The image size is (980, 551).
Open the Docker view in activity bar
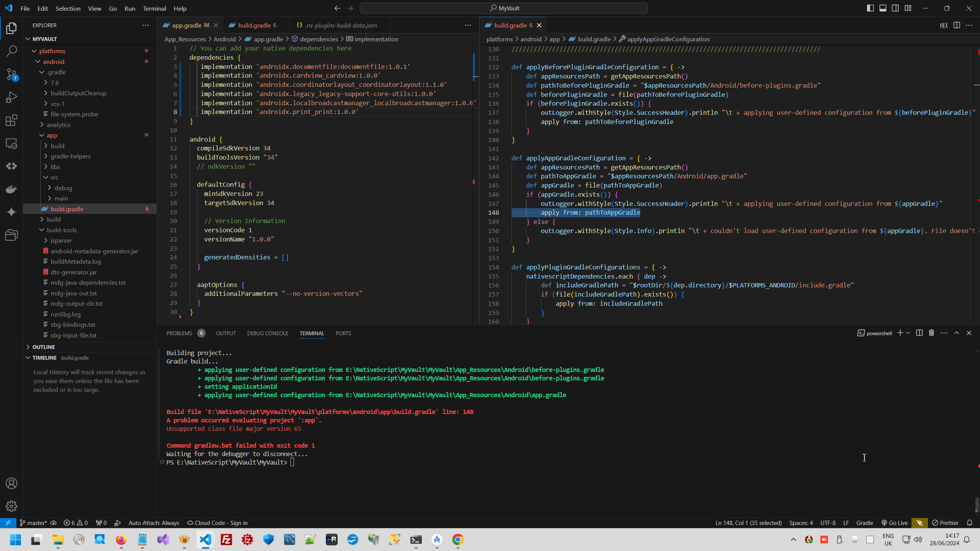tap(11, 189)
